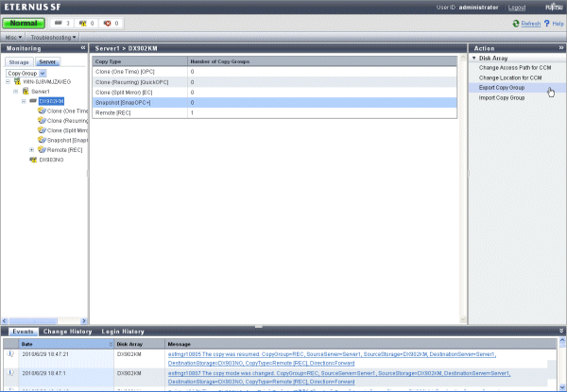This screenshot has width=567, height=392.
Task: Click Import Copy Group action
Action: tap(502, 97)
